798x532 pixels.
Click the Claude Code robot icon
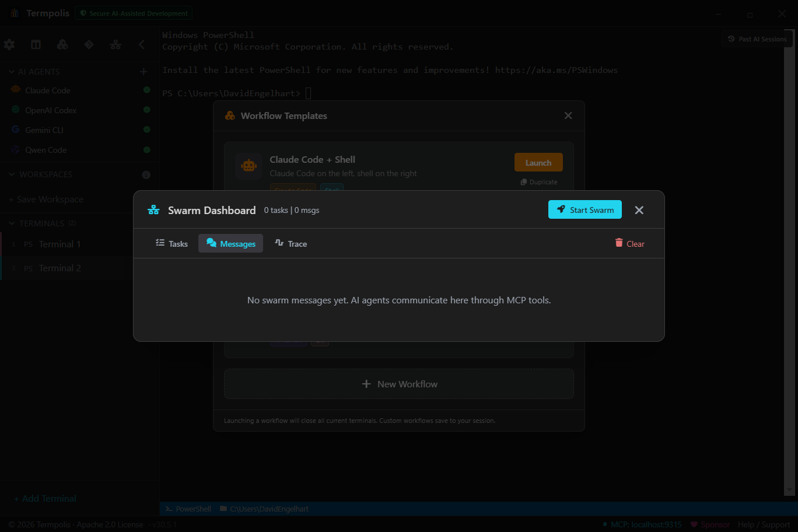16,90
